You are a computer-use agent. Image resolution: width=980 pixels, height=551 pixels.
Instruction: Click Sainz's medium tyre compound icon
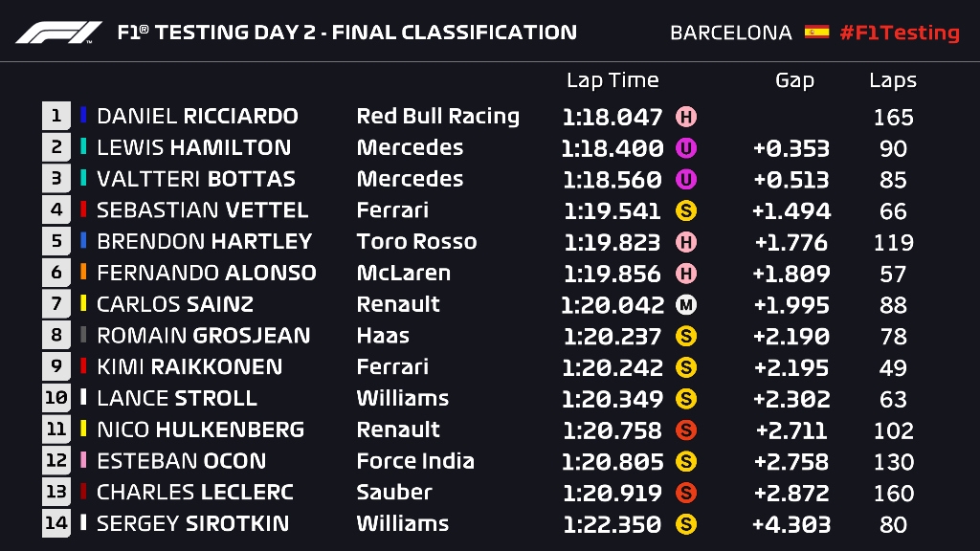(686, 305)
